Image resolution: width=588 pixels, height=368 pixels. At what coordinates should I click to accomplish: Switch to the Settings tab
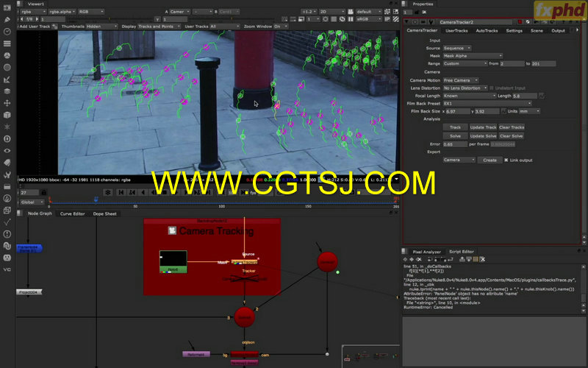pos(514,30)
